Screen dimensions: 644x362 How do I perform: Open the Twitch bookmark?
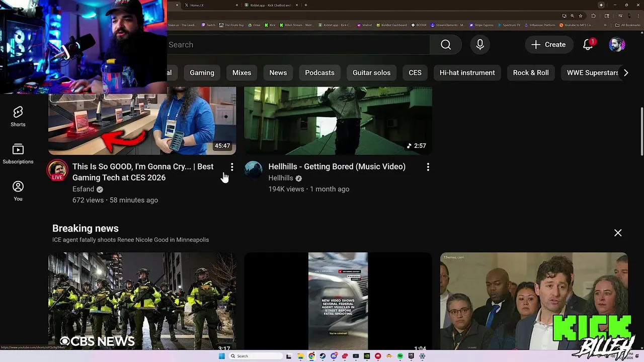tap(208, 25)
